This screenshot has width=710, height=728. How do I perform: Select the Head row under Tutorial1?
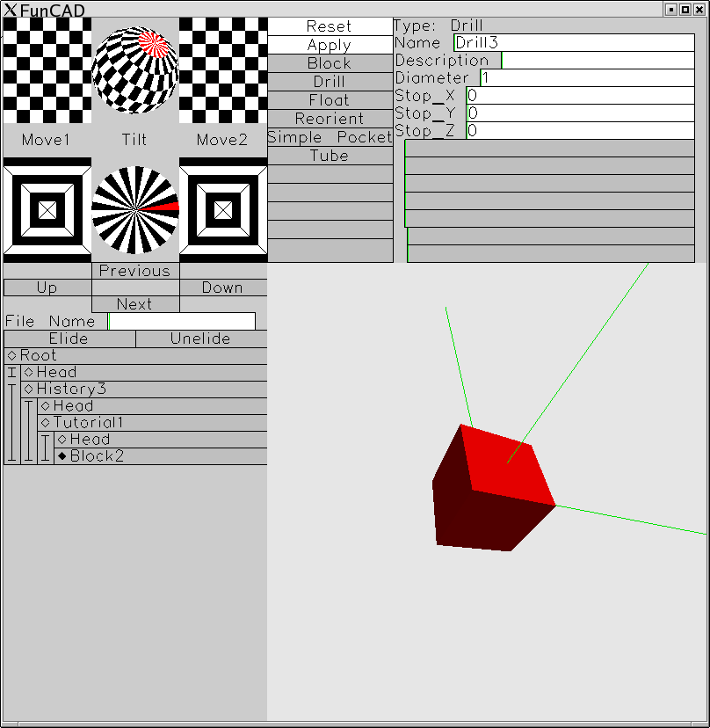click(x=161, y=440)
